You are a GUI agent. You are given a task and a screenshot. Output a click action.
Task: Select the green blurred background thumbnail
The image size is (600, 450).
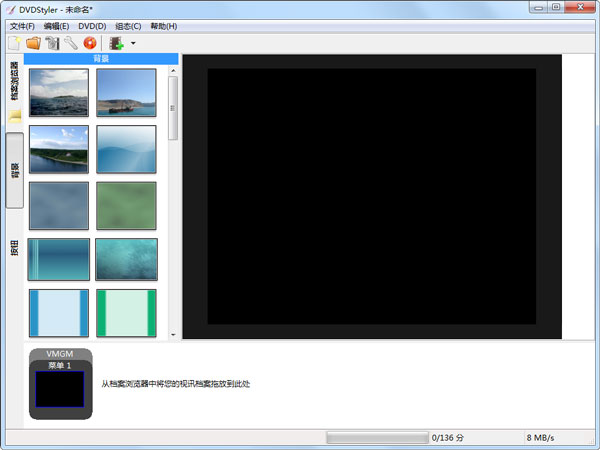[x=126, y=206]
